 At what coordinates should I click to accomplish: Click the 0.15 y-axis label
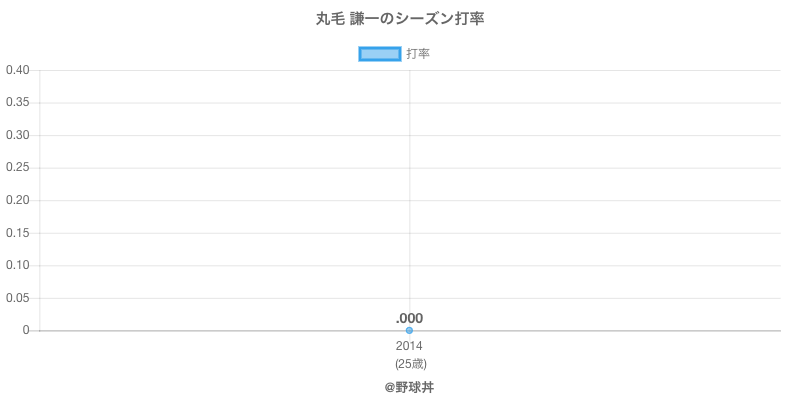[17, 233]
